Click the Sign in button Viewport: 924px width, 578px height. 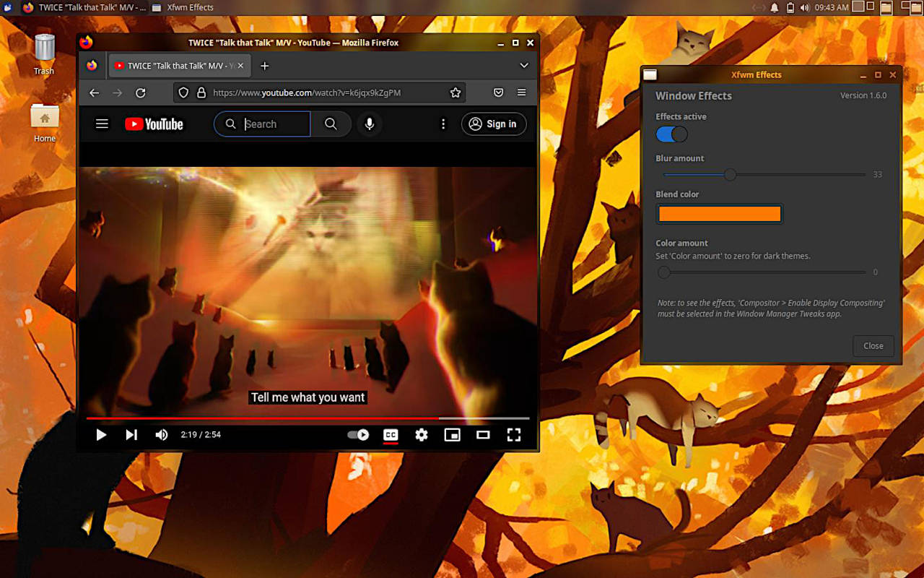tap(494, 124)
